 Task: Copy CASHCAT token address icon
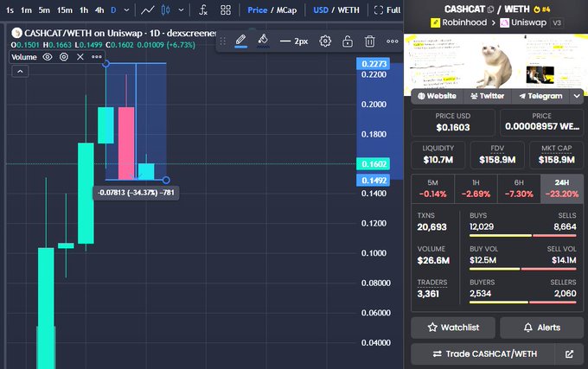tap(490, 10)
